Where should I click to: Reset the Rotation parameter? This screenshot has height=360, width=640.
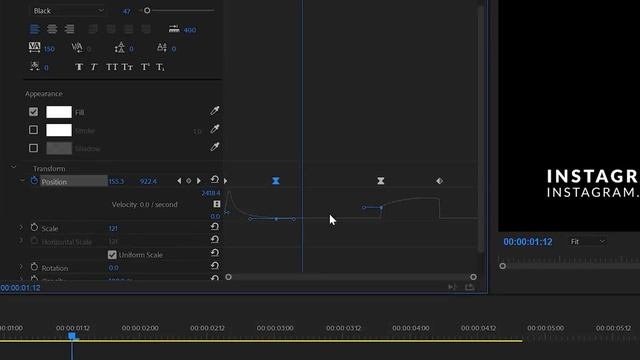pos(214,266)
